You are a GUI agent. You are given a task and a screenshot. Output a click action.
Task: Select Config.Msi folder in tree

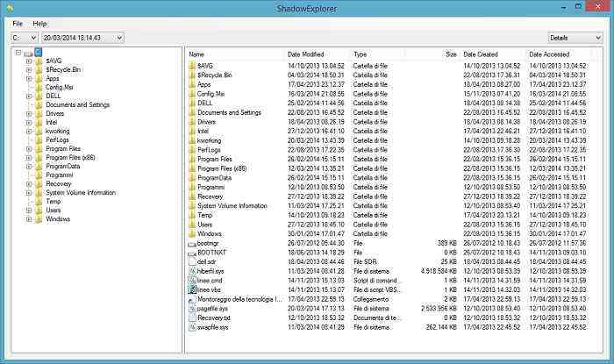(59, 88)
